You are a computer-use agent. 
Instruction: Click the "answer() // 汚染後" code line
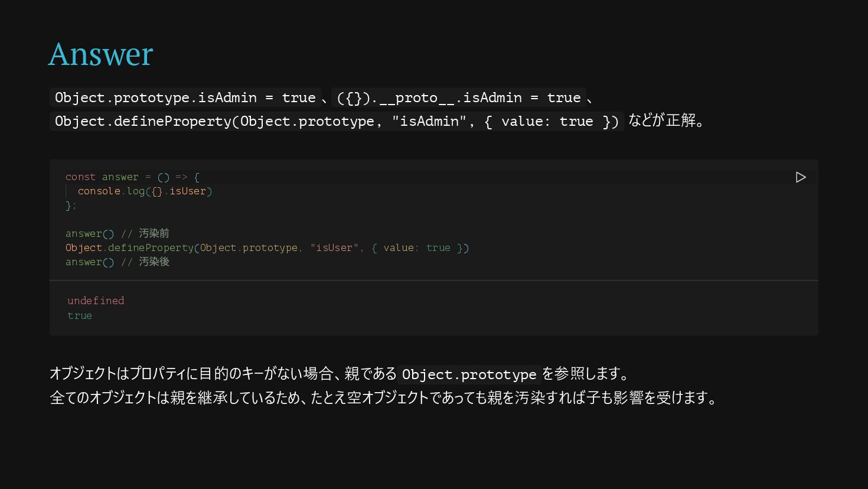coord(117,262)
